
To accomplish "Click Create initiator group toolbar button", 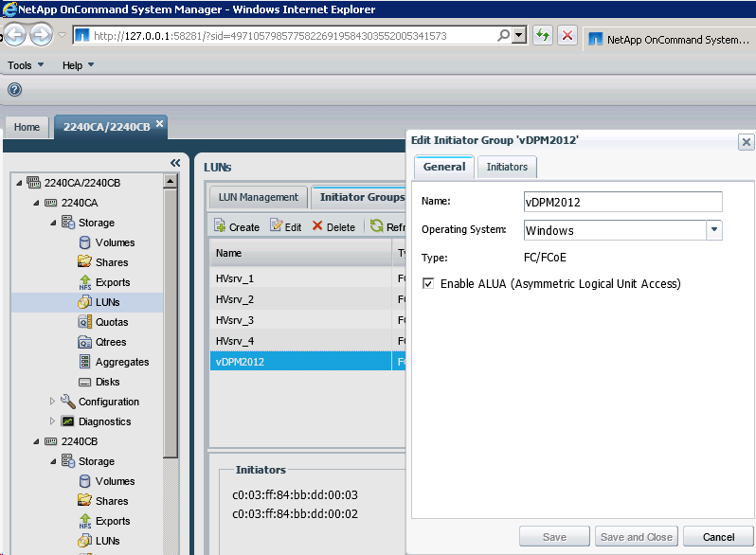I will pos(237,226).
